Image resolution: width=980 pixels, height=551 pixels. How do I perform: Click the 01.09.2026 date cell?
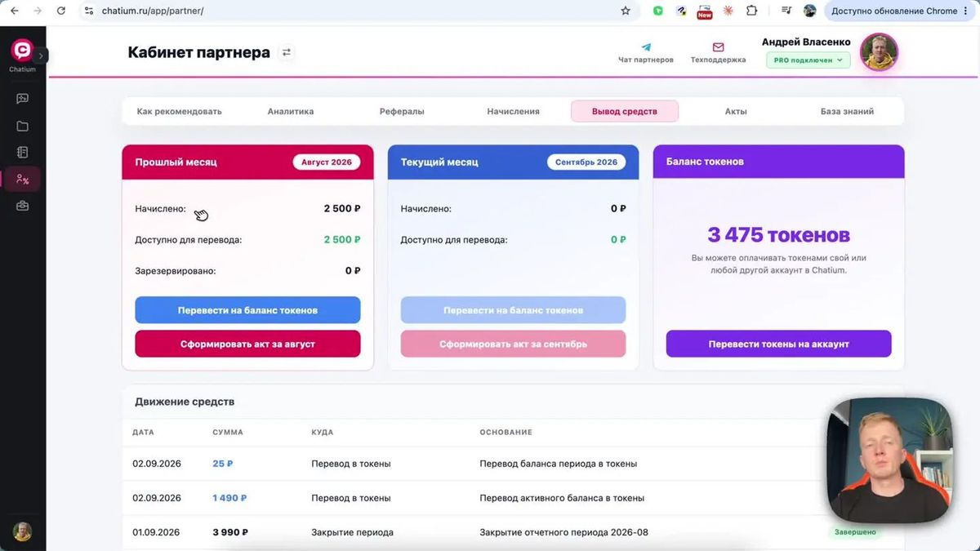pos(157,532)
